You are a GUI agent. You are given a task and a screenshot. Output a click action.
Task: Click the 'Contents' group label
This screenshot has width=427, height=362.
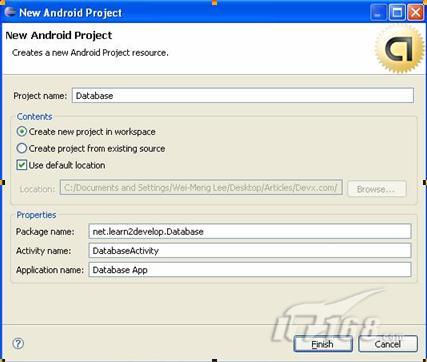click(x=34, y=117)
